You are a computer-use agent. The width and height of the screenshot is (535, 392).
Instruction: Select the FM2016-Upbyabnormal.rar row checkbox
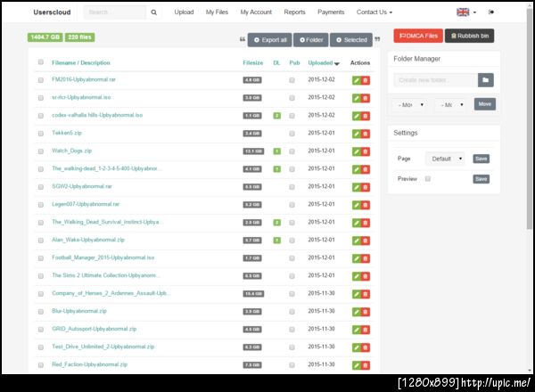41,80
